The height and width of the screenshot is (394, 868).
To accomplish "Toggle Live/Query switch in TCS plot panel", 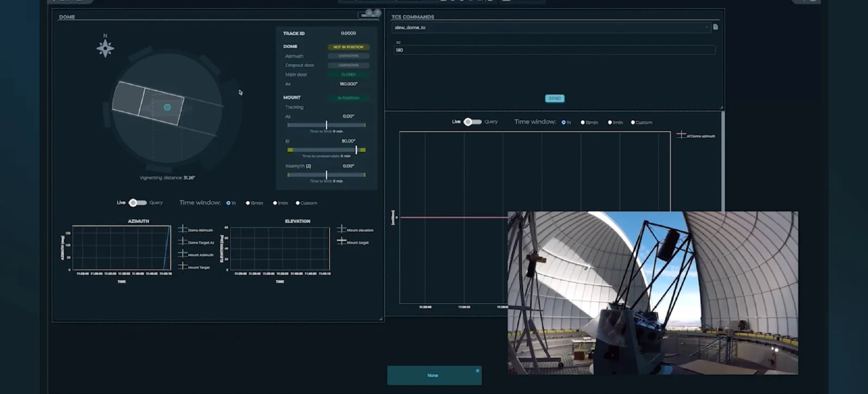I will coord(473,122).
